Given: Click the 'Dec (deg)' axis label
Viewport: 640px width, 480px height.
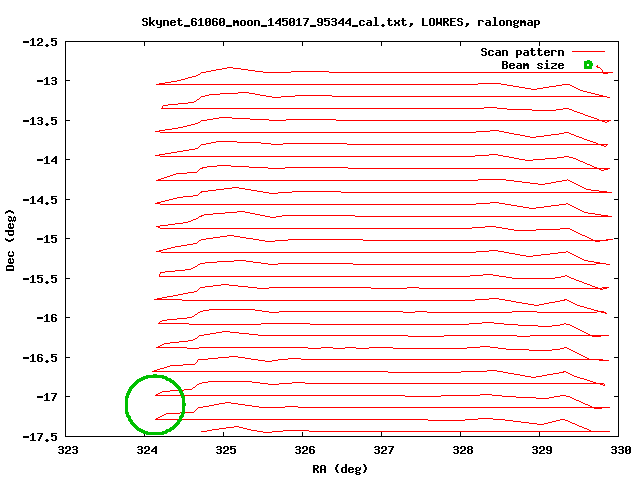Looking at the screenshot, I should (10, 240).
